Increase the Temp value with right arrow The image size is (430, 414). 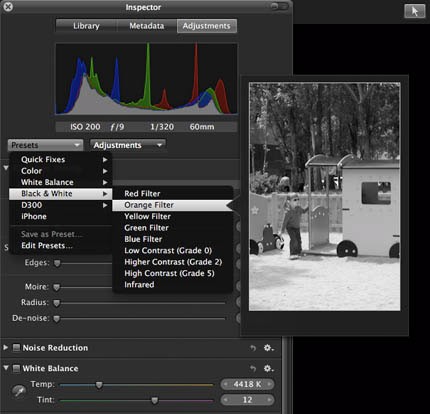[x=269, y=384]
